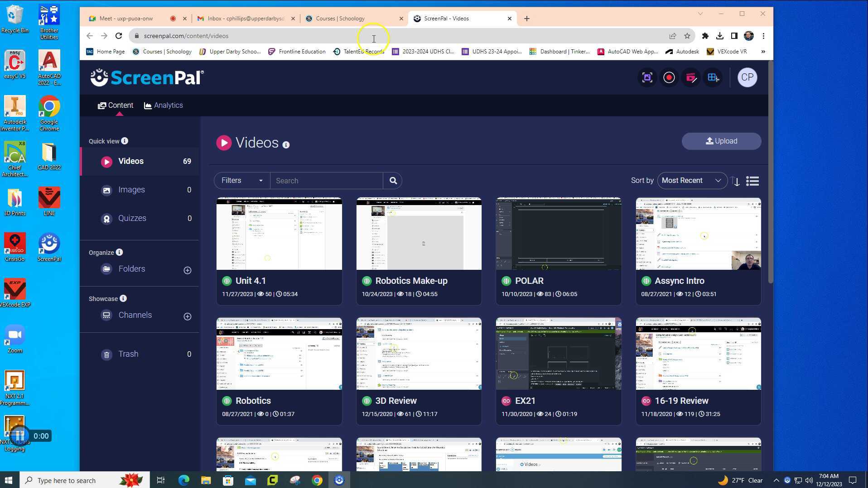Open the CP profile avatar
The image size is (868, 488).
747,77
